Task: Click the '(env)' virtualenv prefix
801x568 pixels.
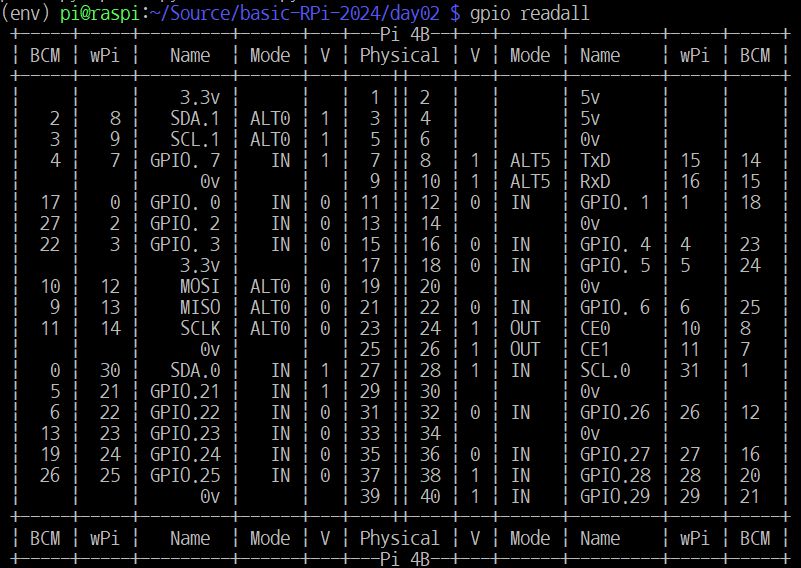Action: 25,13
